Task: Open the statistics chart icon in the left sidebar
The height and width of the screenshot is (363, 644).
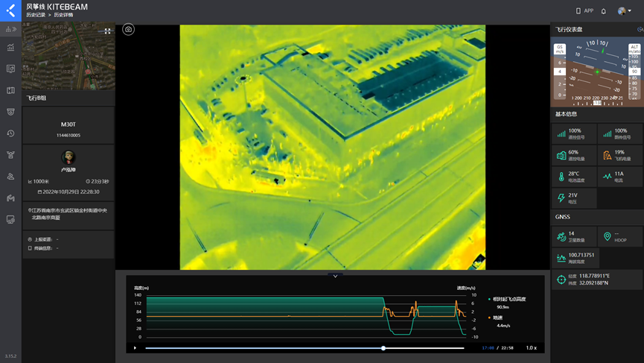Action: tap(10, 48)
